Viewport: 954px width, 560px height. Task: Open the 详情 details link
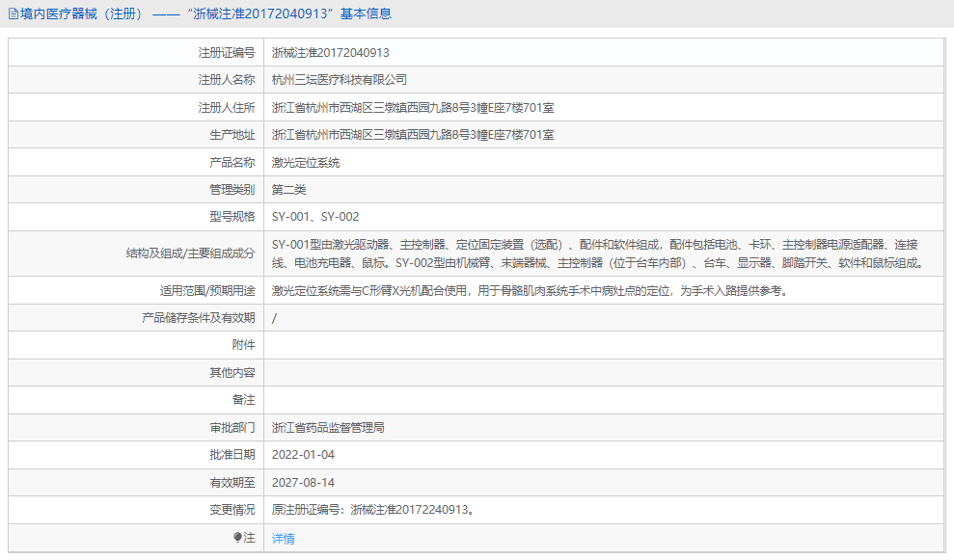pos(283,539)
